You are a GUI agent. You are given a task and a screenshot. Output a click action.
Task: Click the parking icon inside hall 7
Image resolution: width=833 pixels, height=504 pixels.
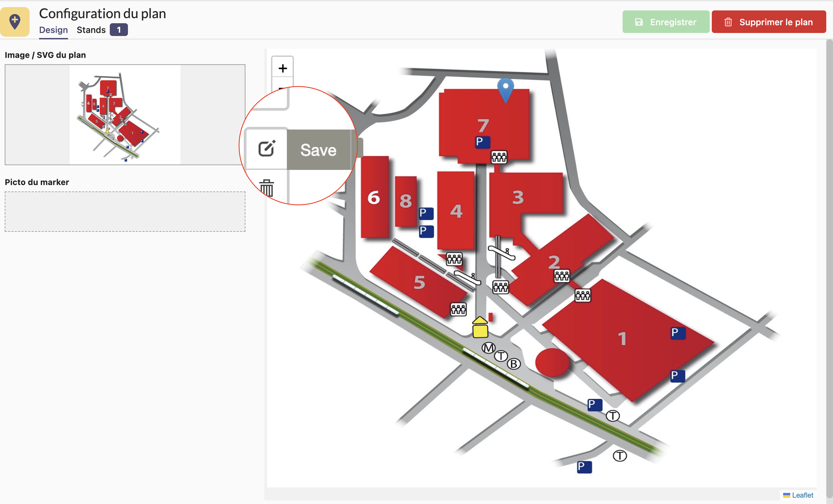482,142
